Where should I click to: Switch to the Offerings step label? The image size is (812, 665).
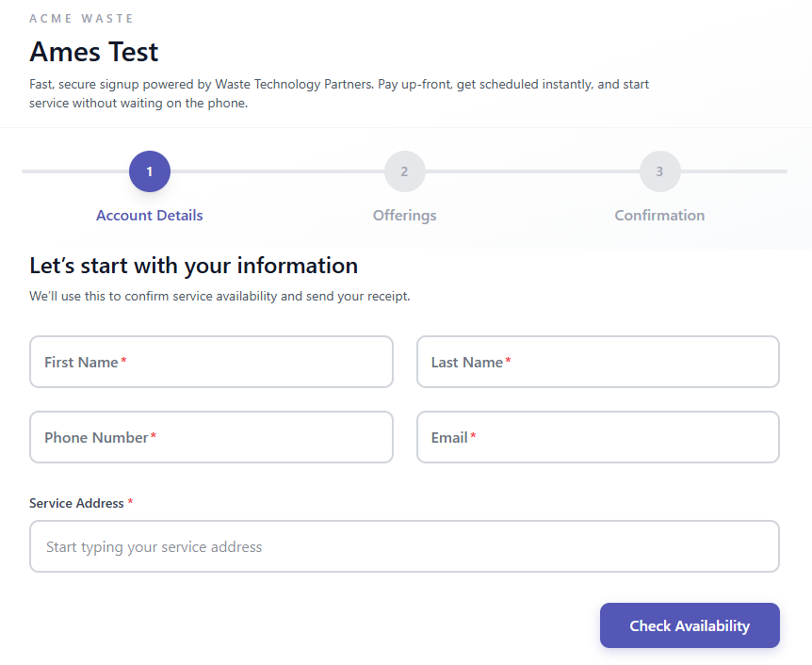[x=404, y=215]
